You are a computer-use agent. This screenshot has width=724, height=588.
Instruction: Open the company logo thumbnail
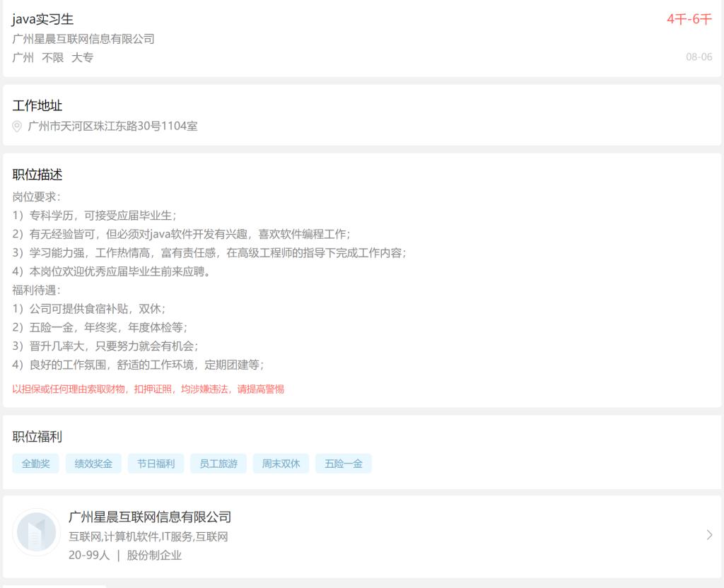[x=37, y=532]
